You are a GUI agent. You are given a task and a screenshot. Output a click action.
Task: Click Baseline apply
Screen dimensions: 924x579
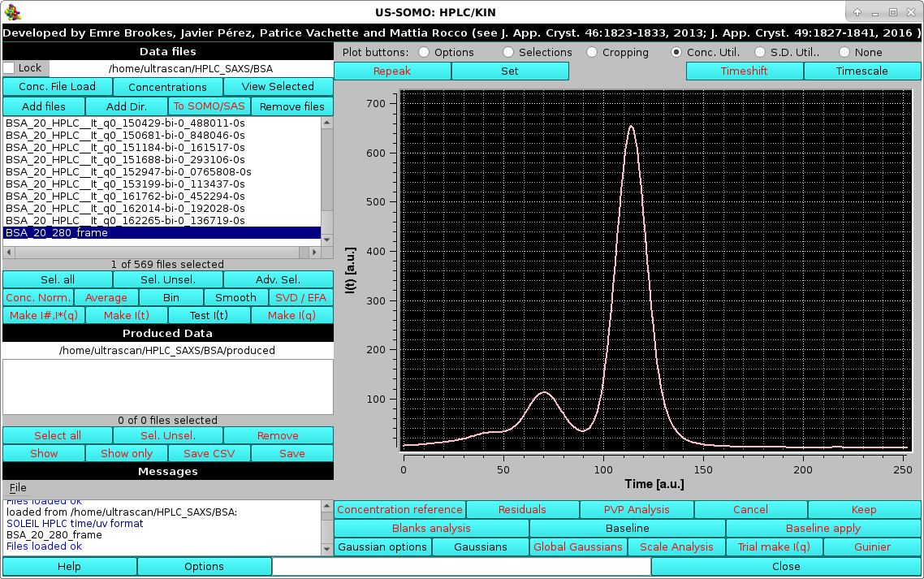pos(823,528)
